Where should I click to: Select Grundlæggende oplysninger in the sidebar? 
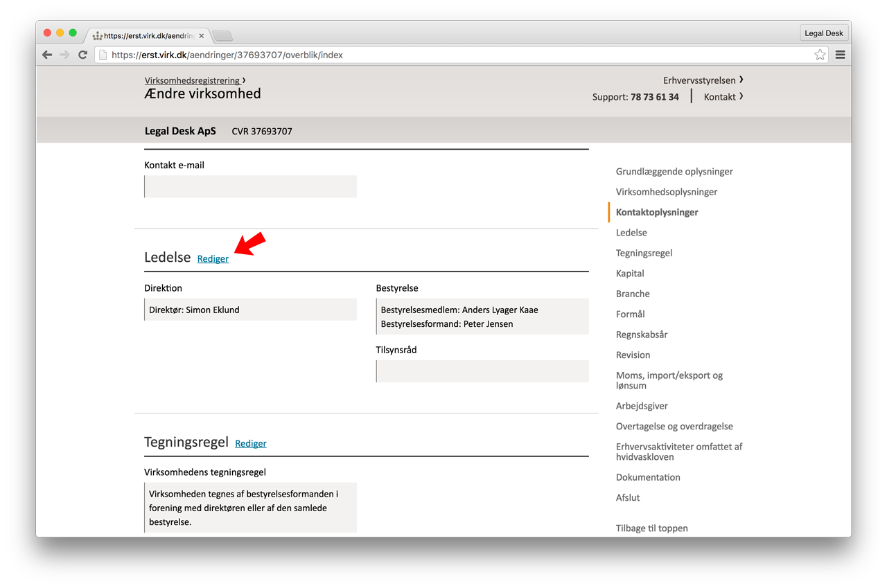pyautogui.click(x=674, y=172)
